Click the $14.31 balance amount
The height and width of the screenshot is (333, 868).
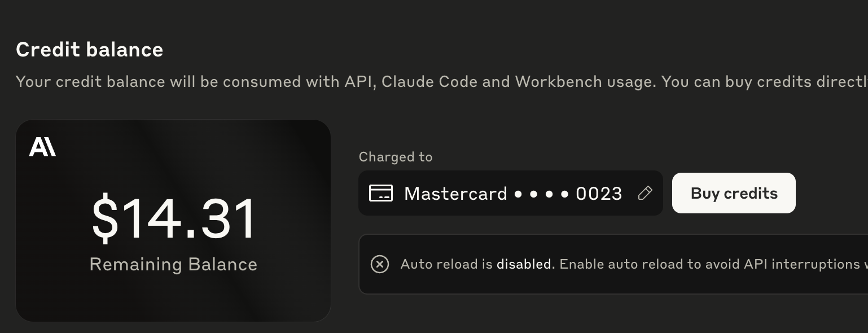coord(173,218)
